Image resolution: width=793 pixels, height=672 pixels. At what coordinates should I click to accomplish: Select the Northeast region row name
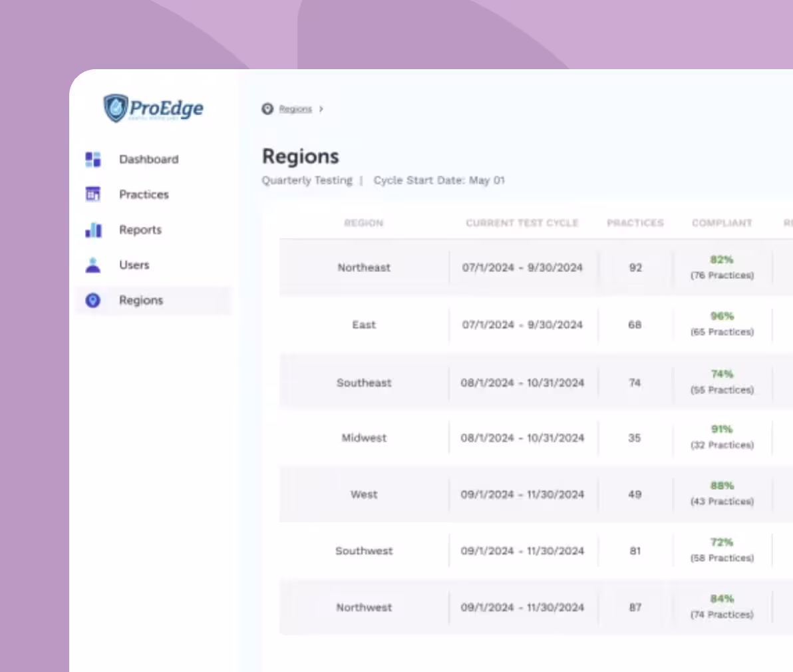pos(364,267)
